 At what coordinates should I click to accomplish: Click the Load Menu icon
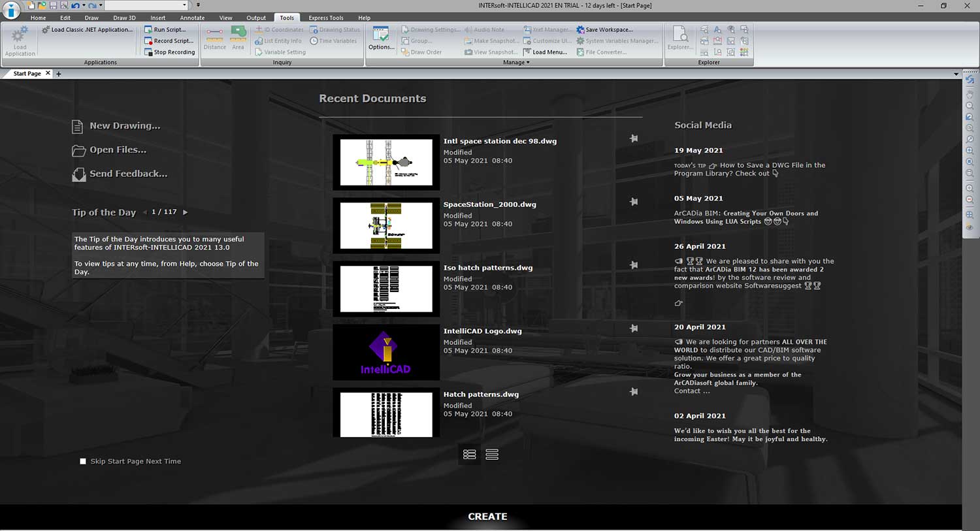pos(527,52)
